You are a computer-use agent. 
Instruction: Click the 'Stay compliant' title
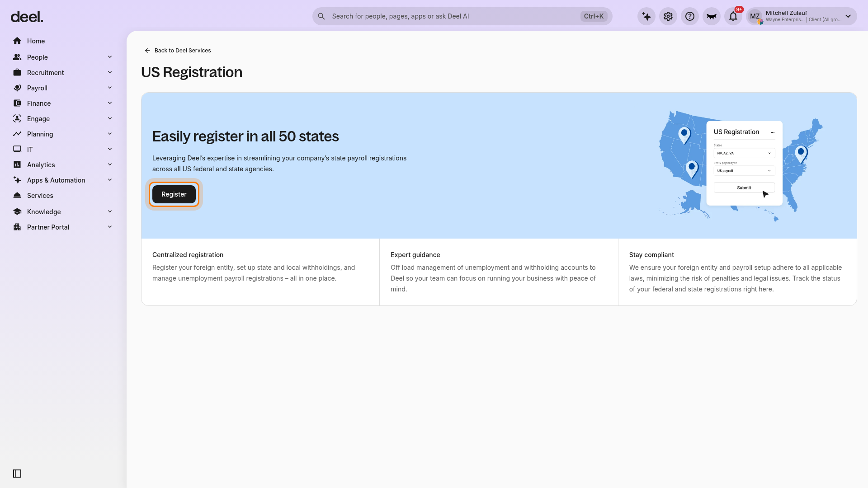(651, 255)
